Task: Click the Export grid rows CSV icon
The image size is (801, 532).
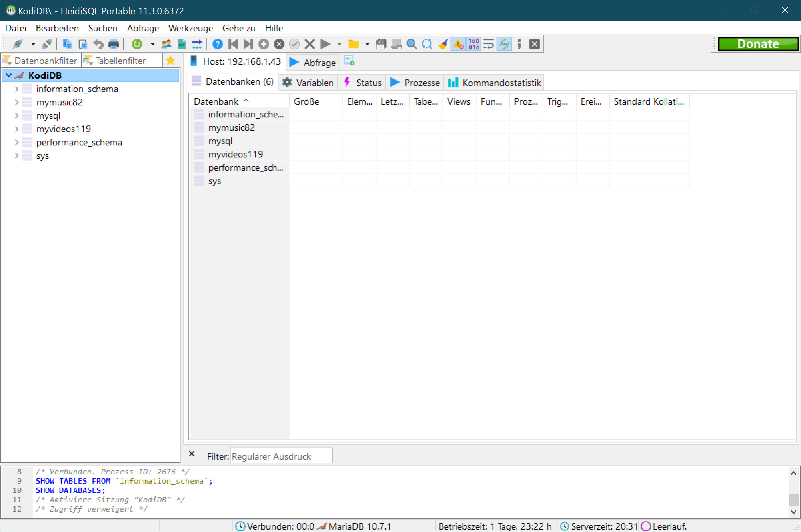Action: pos(182,44)
